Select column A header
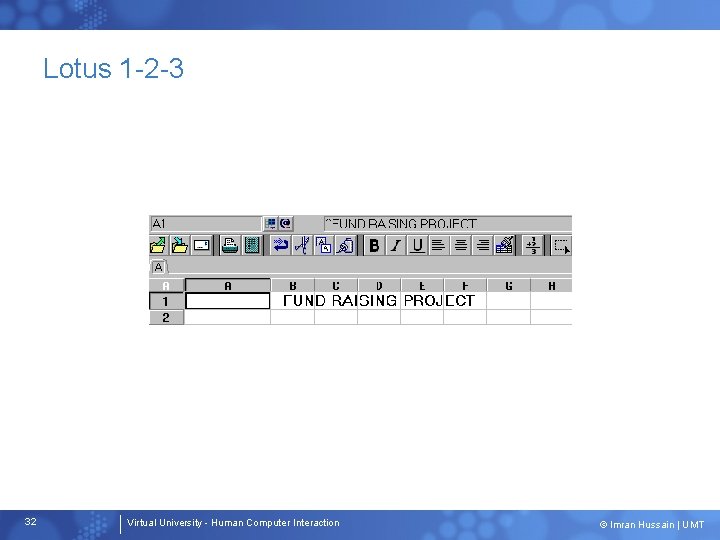720x540 pixels. click(x=228, y=286)
